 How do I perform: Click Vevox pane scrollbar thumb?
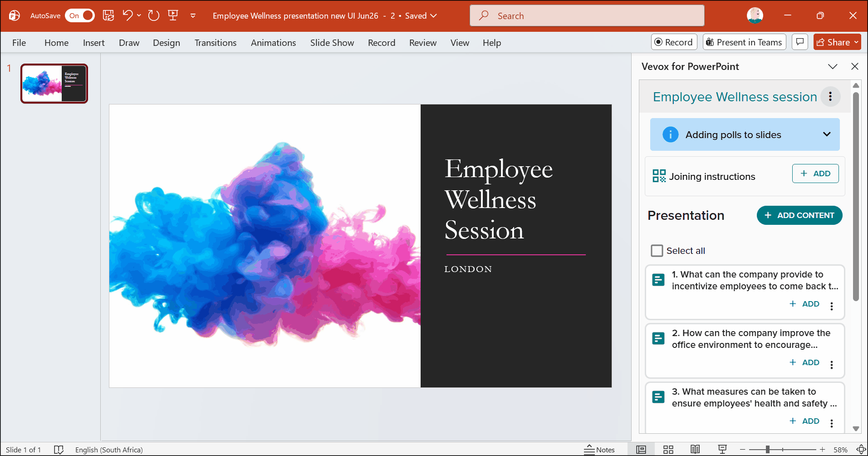click(856, 196)
